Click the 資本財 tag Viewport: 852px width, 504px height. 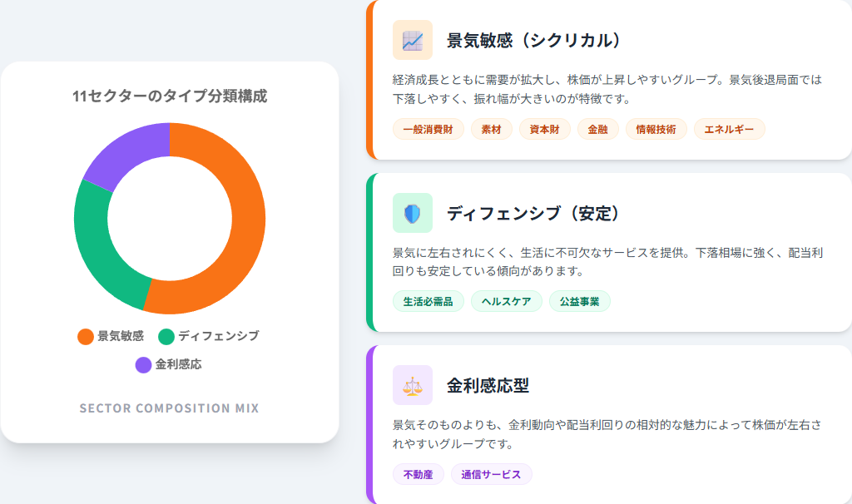point(544,129)
